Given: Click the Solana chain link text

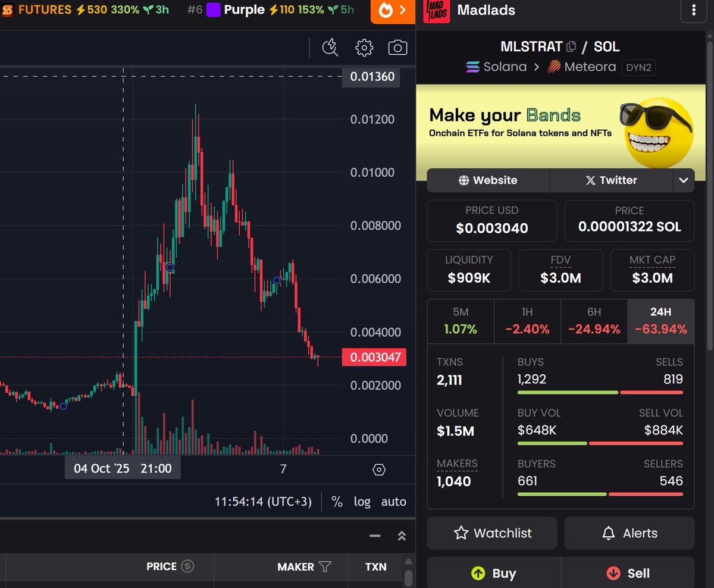Looking at the screenshot, I should pyautogui.click(x=505, y=67).
